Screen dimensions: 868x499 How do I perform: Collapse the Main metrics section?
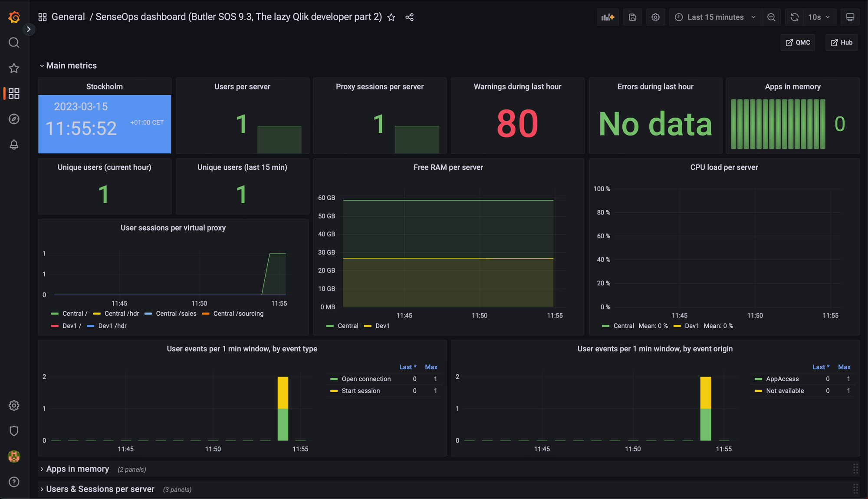click(x=41, y=65)
